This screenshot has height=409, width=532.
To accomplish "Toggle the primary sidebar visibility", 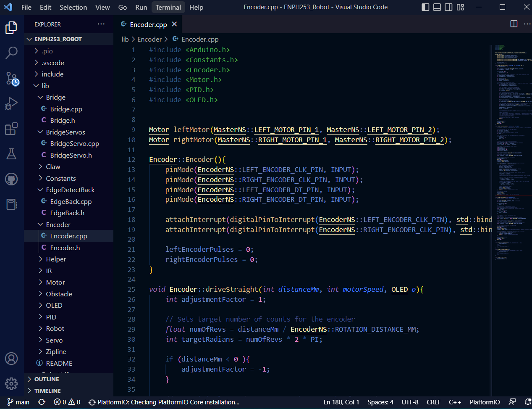I will tap(425, 7).
